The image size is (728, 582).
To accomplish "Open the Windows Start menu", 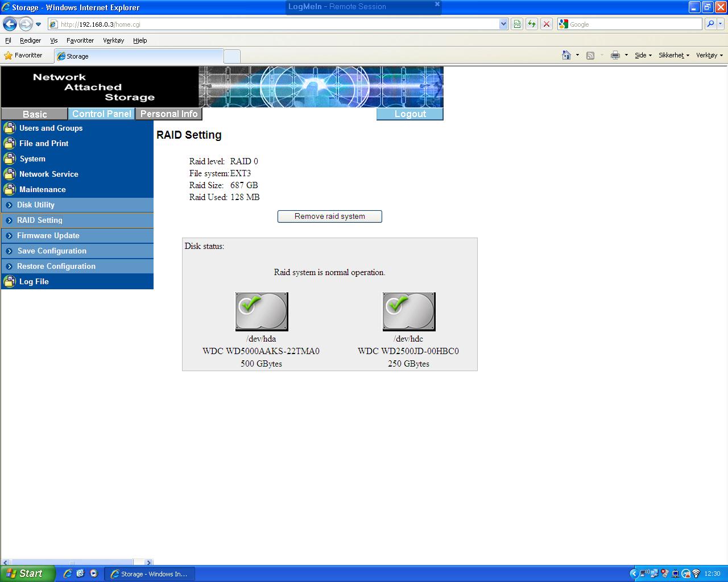I will [28, 573].
